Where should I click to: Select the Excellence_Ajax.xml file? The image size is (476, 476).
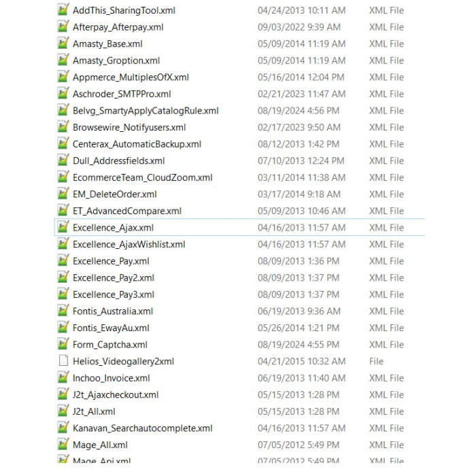click(x=113, y=228)
